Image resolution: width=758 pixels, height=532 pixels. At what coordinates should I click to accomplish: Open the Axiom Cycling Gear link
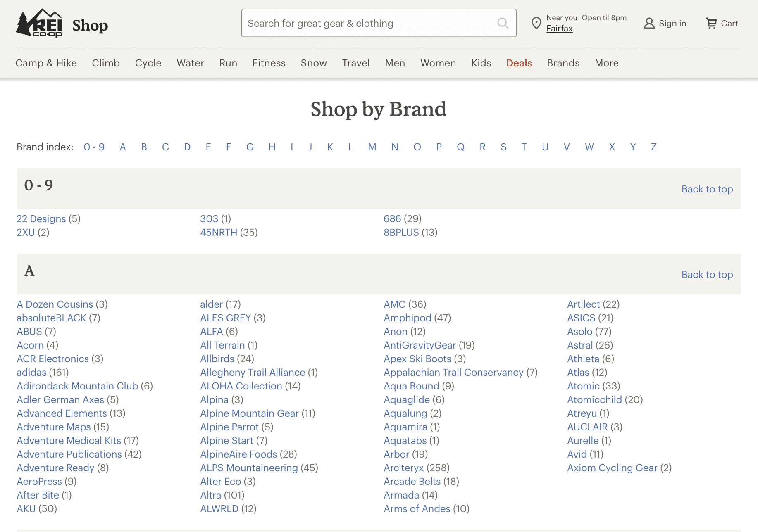[x=612, y=468]
